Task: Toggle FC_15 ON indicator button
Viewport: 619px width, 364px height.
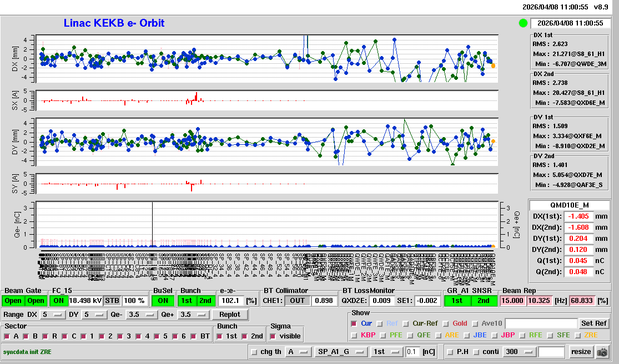Action: tap(59, 301)
